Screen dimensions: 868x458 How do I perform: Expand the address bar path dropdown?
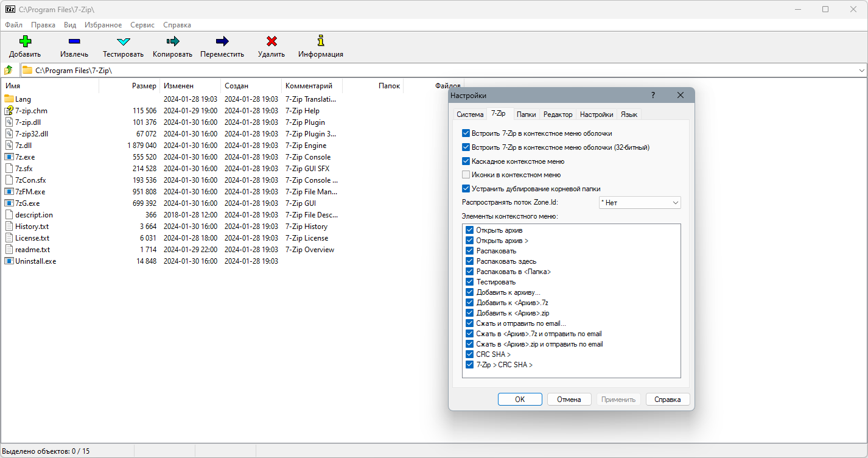pyautogui.click(x=861, y=71)
